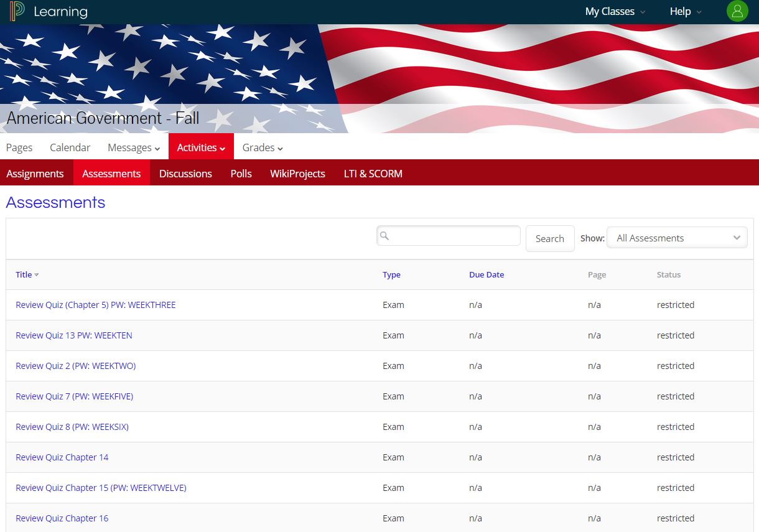Open Review Quiz (Chapter 5) PW: WEEKTHREE
The image size is (759, 532).
tap(96, 305)
